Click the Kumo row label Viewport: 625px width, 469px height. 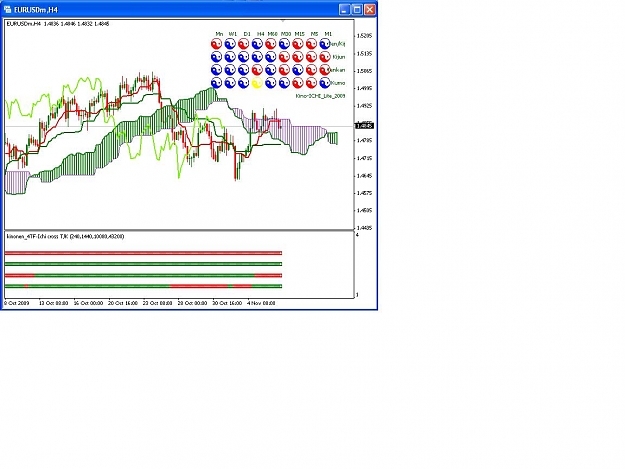[x=339, y=83]
